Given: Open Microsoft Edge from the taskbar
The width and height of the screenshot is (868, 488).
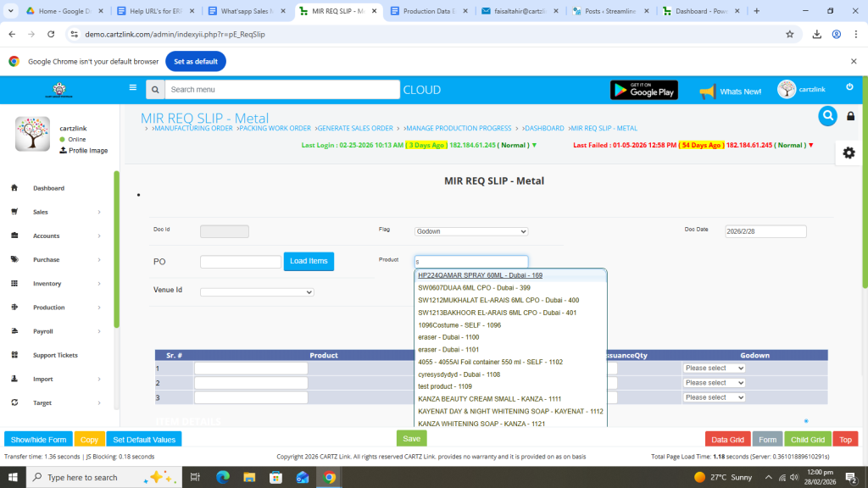Looking at the screenshot, I should pyautogui.click(x=223, y=477).
